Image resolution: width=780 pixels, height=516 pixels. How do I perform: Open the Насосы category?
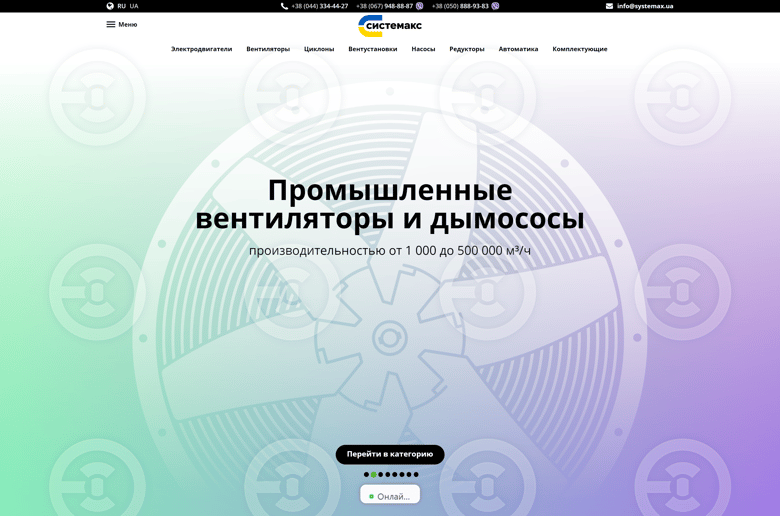point(423,49)
